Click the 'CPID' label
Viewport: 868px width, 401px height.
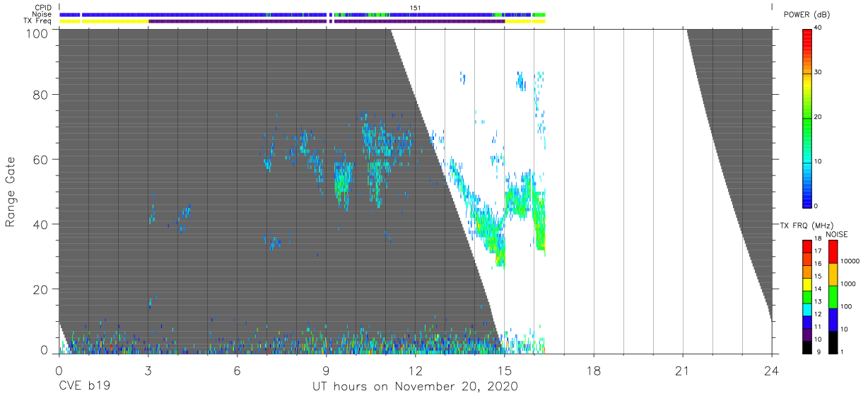tap(42, 8)
